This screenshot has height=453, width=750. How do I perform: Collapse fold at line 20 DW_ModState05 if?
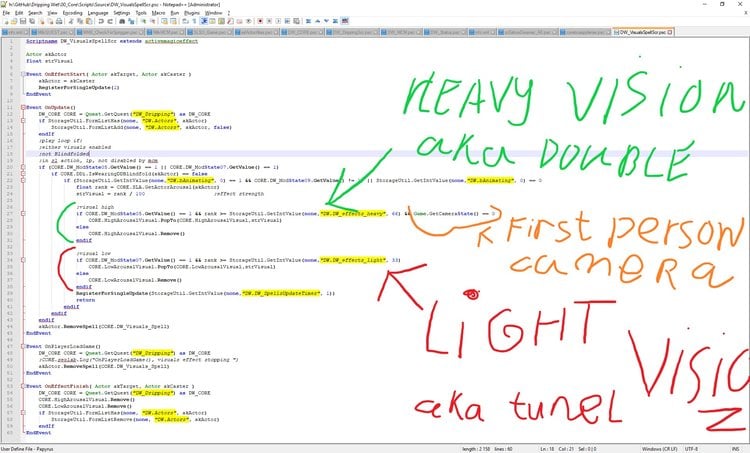[23, 167]
